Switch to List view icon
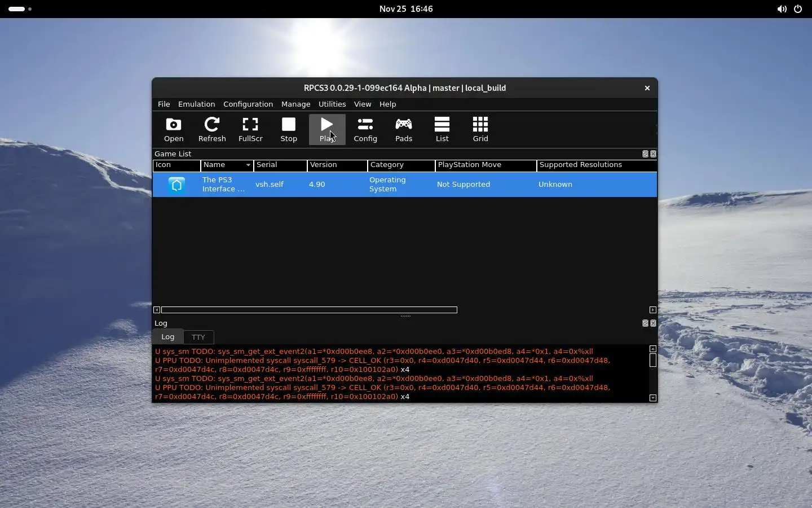This screenshot has width=812, height=508. (442, 130)
